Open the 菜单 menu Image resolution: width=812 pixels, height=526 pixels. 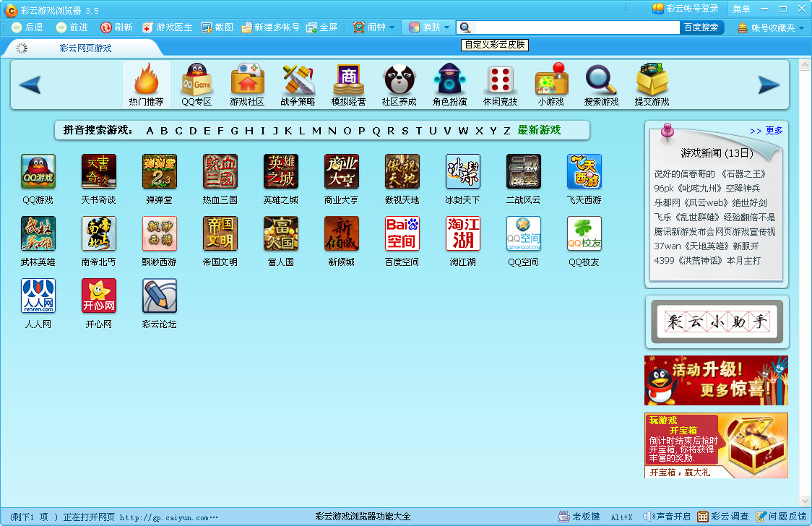point(741,9)
